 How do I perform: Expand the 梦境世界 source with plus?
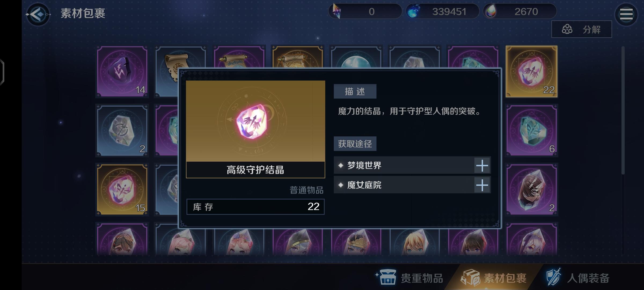click(482, 165)
